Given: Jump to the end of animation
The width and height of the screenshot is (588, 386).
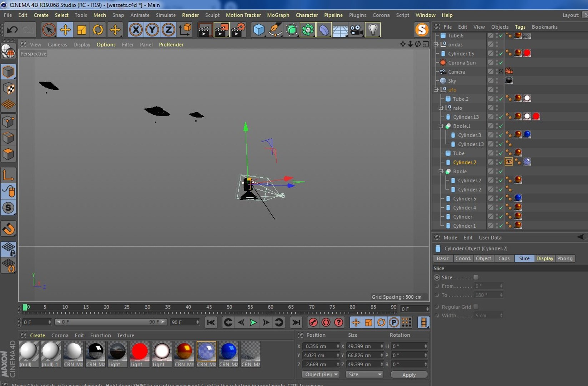Looking at the screenshot, I should (x=296, y=322).
